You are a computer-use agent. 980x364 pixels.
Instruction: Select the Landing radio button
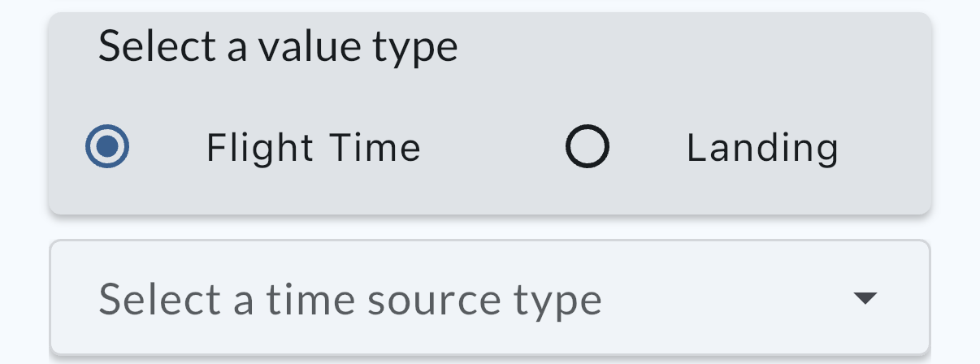coord(587,147)
